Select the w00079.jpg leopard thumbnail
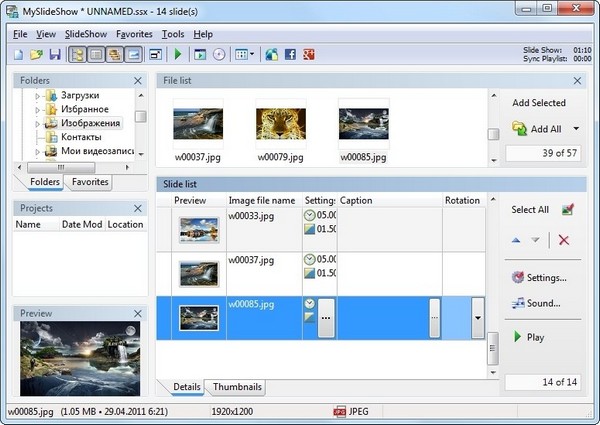600x425 pixels. click(280, 124)
